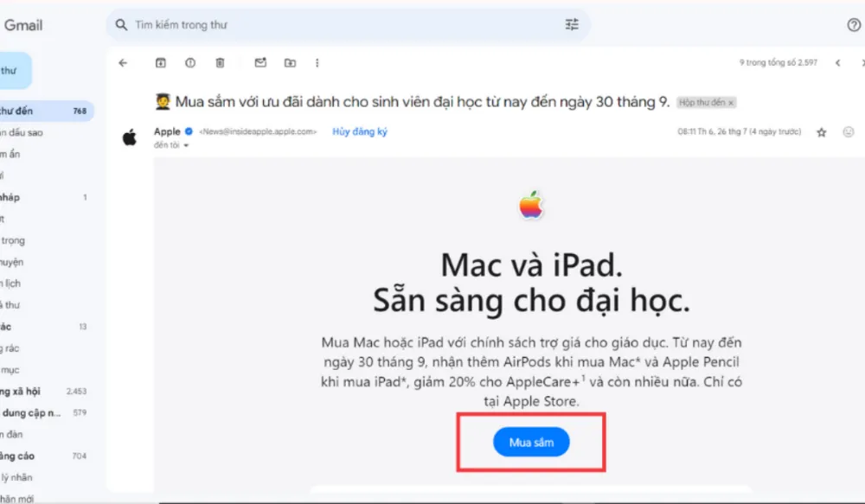The height and width of the screenshot is (504, 865).
Task: Archive this email with the archive icon
Action: click(x=161, y=63)
